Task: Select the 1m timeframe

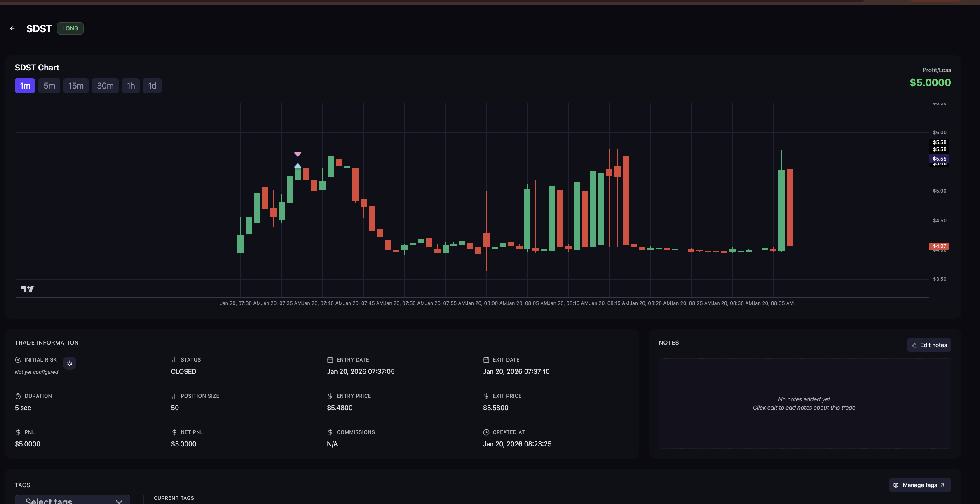Action: 25,86
